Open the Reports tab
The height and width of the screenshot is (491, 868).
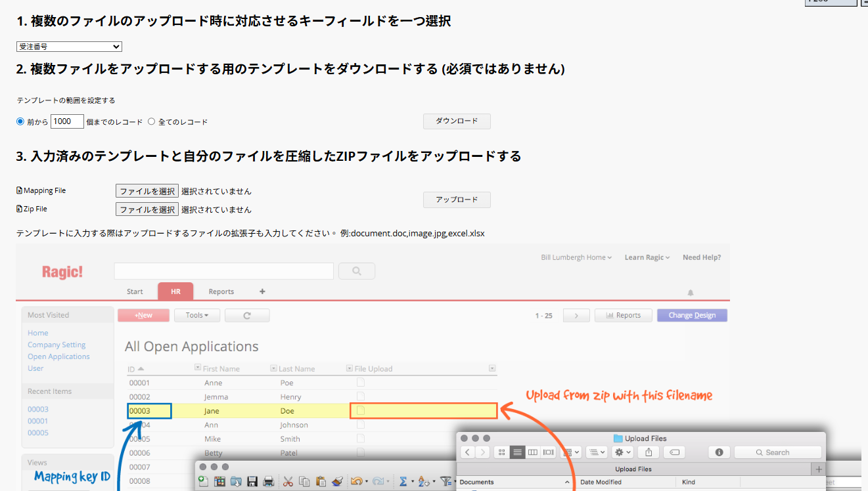221,291
